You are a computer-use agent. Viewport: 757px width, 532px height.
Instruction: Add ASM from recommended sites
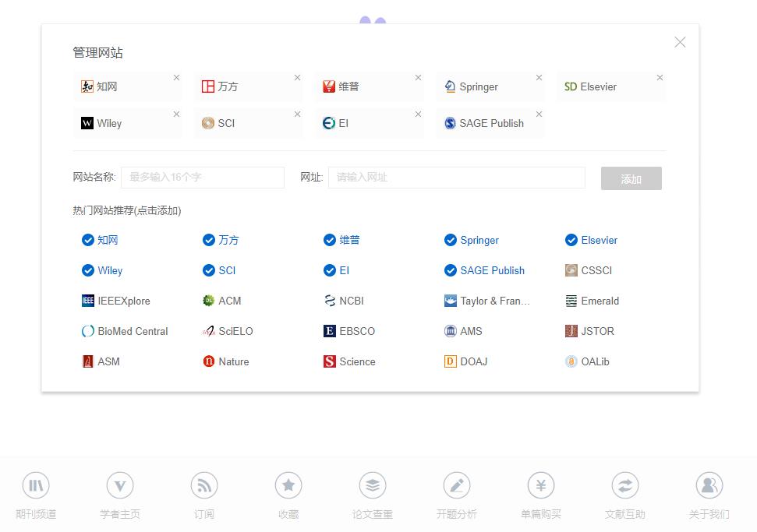pyautogui.click(x=101, y=361)
